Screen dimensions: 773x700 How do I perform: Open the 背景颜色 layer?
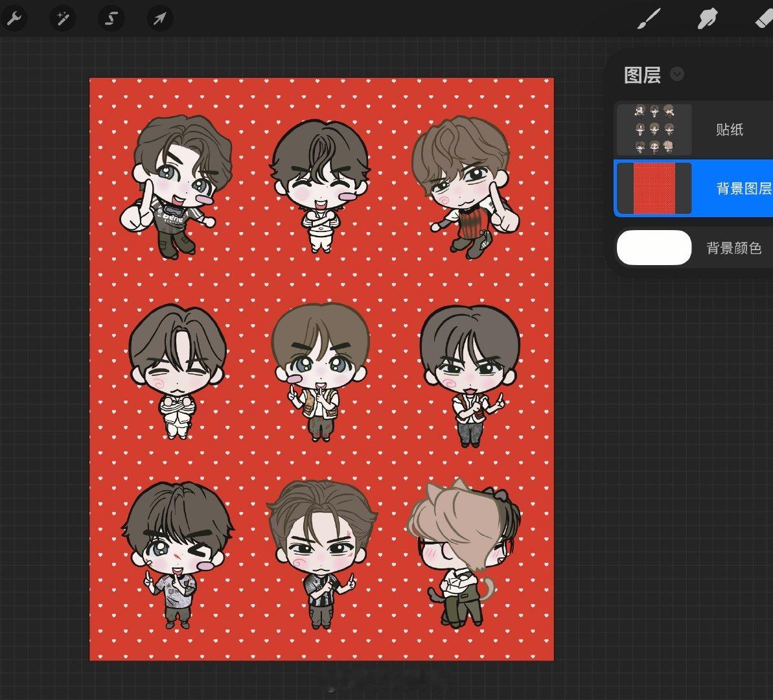pos(693,248)
